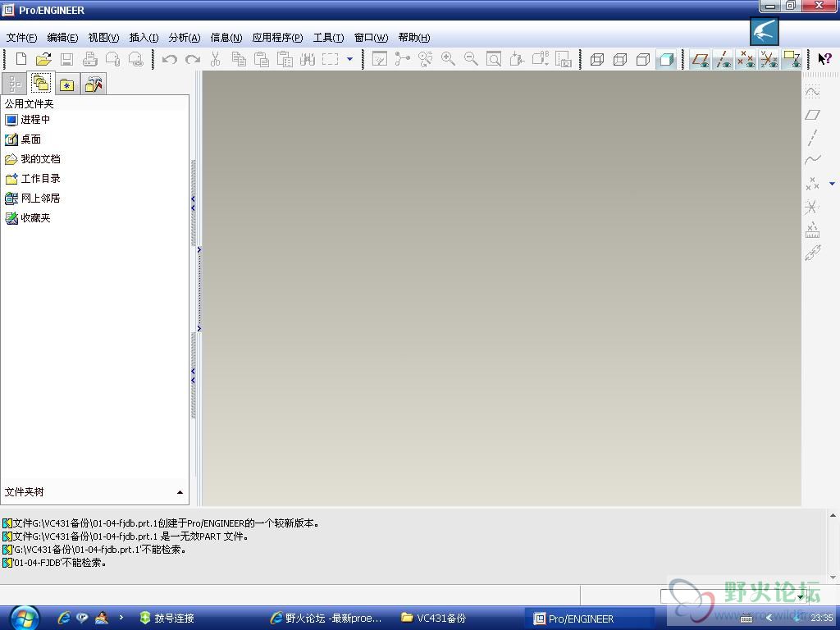Click the Pro/ENGINEER logo icon at top right
This screenshot has height=630, width=840.
tap(764, 32)
